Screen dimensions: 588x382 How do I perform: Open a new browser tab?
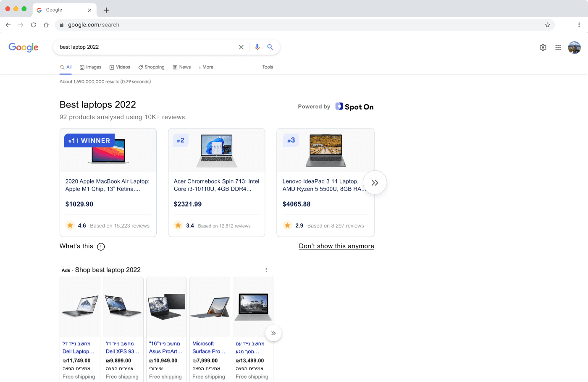coord(106,10)
